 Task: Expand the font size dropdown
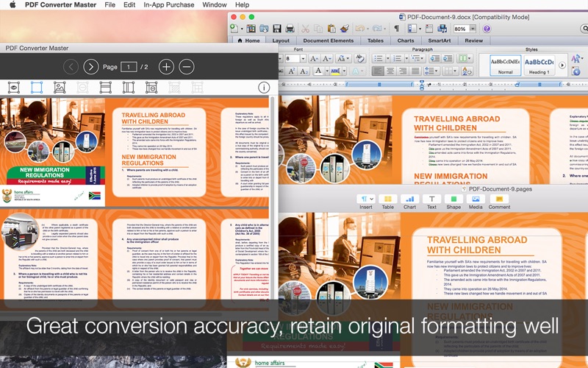click(301, 58)
